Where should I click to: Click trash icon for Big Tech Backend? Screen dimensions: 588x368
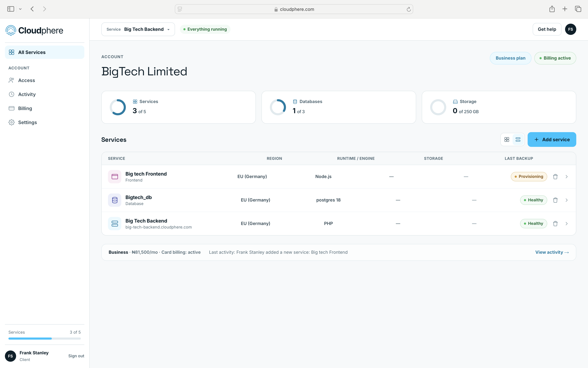point(555,224)
